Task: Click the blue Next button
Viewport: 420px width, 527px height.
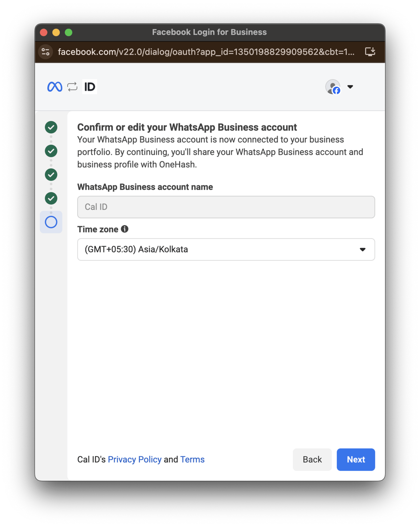Action: [356, 459]
